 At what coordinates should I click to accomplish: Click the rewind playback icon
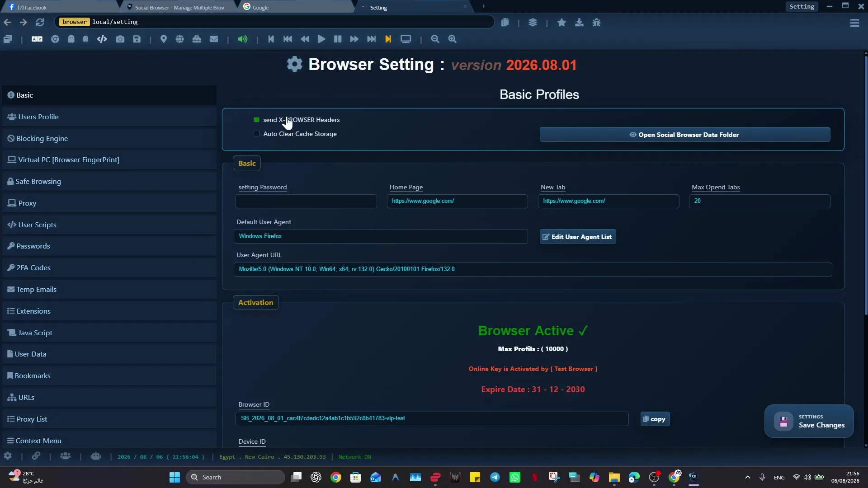click(x=305, y=39)
